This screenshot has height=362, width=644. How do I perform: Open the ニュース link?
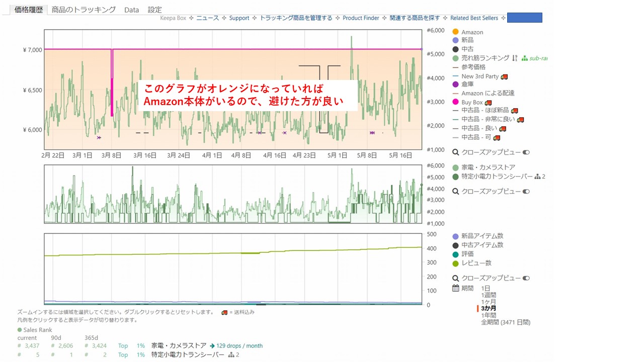pyautogui.click(x=207, y=18)
